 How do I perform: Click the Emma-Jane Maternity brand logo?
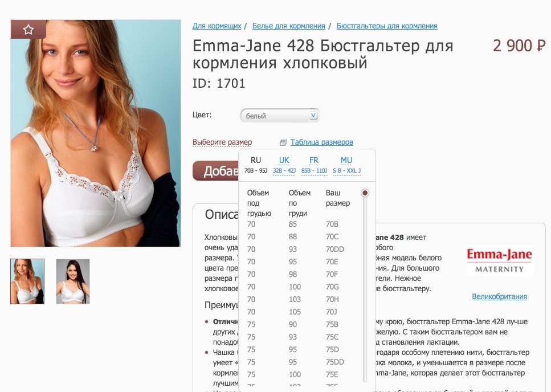499,260
